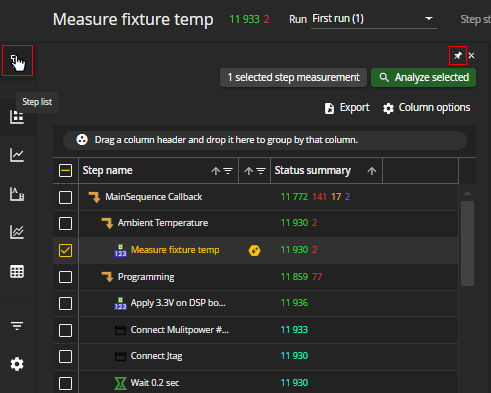Click the vertical scrollbar thumb of step list
491x393 pixels.
point(467,243)
